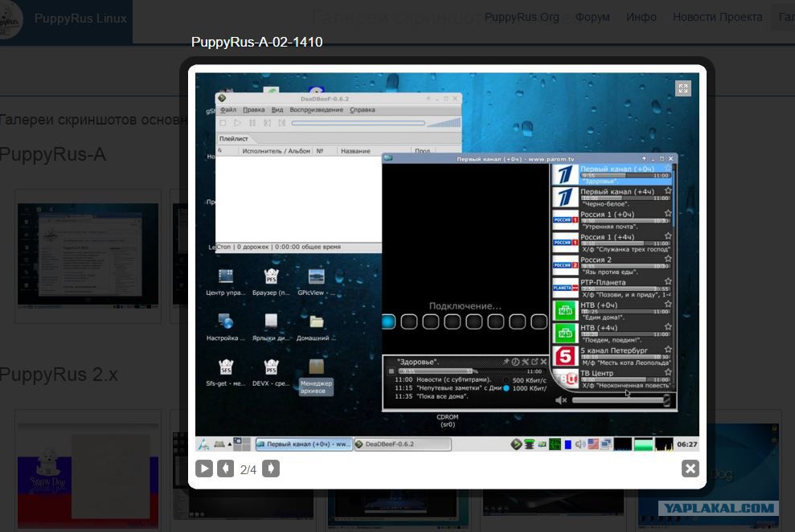Click Previous track icon in DeaDBeeF
Image resolution: width=795 pixels, height=532 pixels.
pyautogui.click(x=267, y=123)
